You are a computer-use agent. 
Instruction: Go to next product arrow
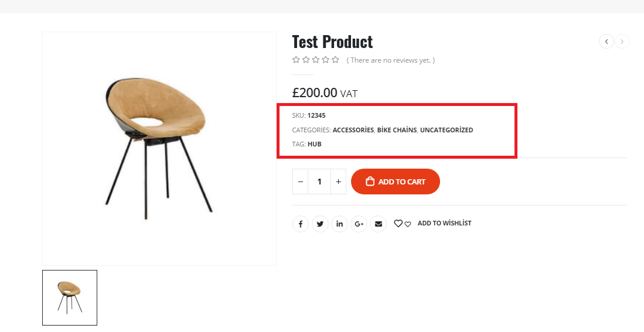[x=622, y=42]
